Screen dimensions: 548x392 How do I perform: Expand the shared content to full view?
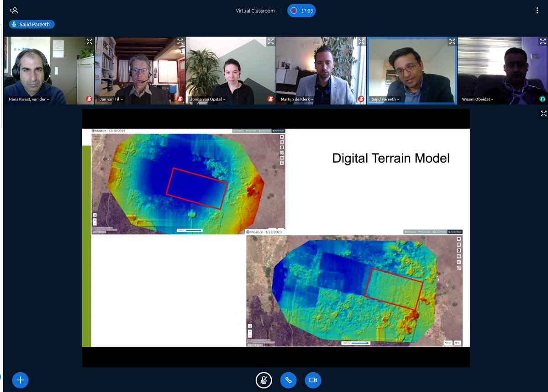[x=543, y=113]
